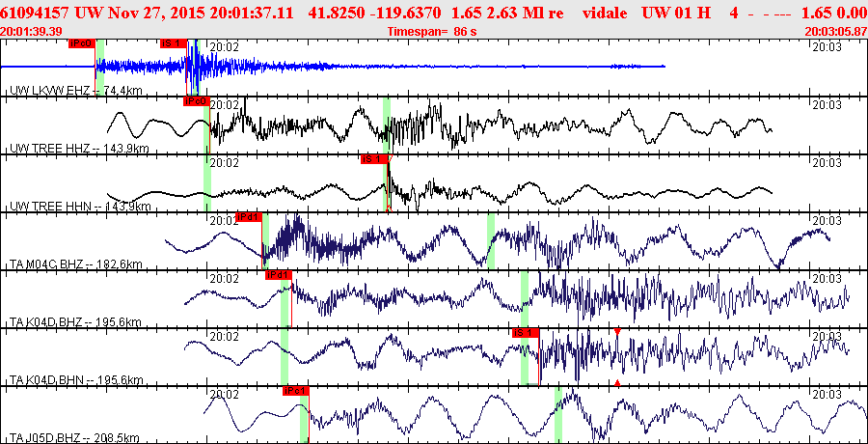Click the event ID 61094157 in header
This screenshot has width=868, height=444.
(x=36, y=12)
